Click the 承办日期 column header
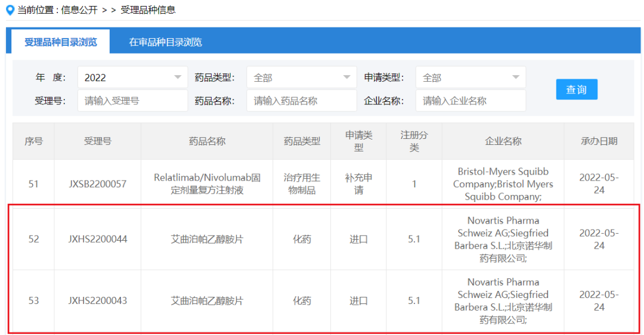Screen dimensions: 644x335 coord(599,141)
